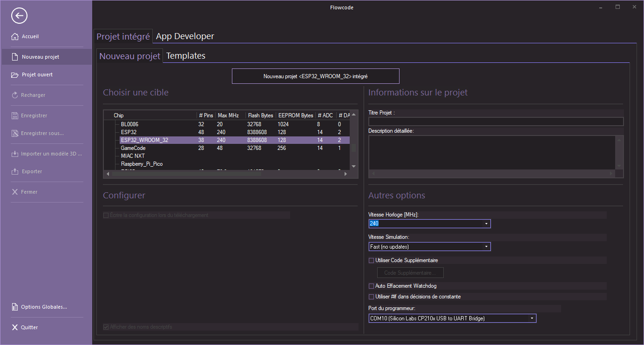Click the Fermer X icon
The image size is (644, 345).
(15, 192)
